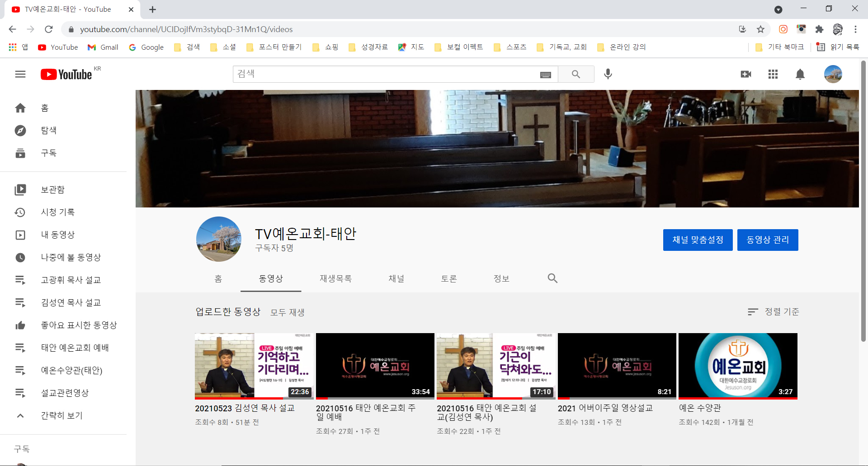This screenshot has width=868, height=466.
Task: Select the 토론 tab
Action: point(449,279)
